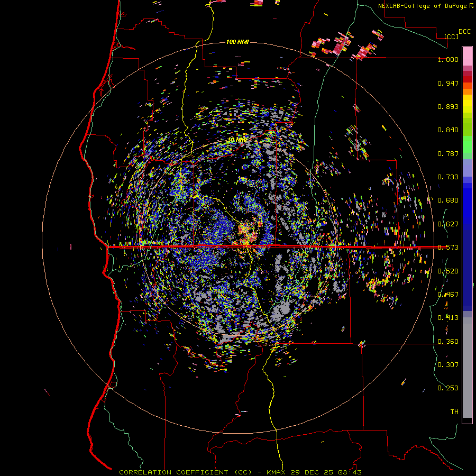This screenshot has height=476, width=476.
Task: Click the CORRELATION COEFFICIENT (CC) caption
Action: tap(186, 472)
